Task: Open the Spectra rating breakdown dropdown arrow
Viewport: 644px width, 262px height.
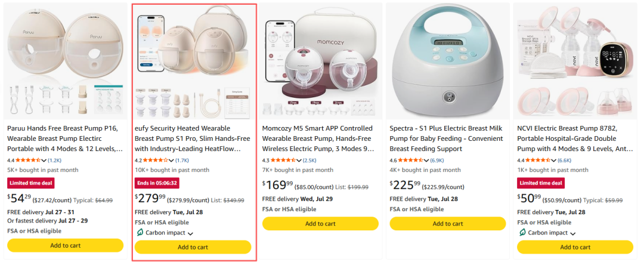Action: click(x=426, y=161)
